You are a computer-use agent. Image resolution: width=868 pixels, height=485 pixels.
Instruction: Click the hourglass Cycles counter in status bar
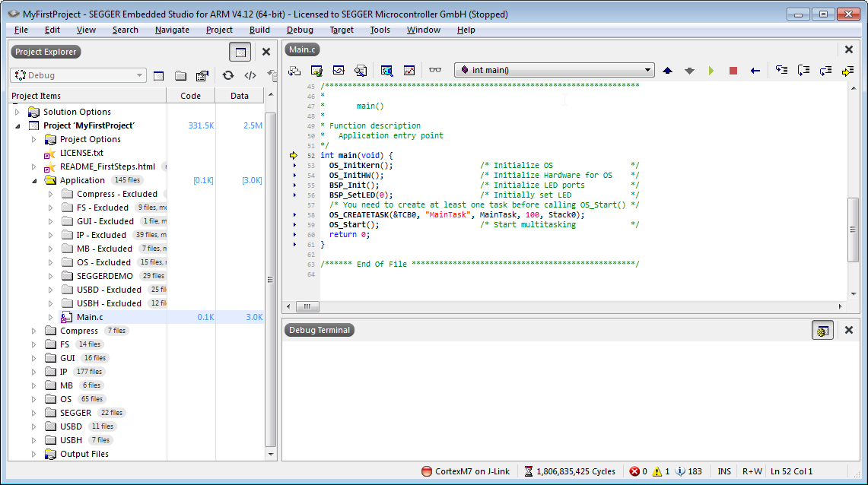tap(570, 471)
